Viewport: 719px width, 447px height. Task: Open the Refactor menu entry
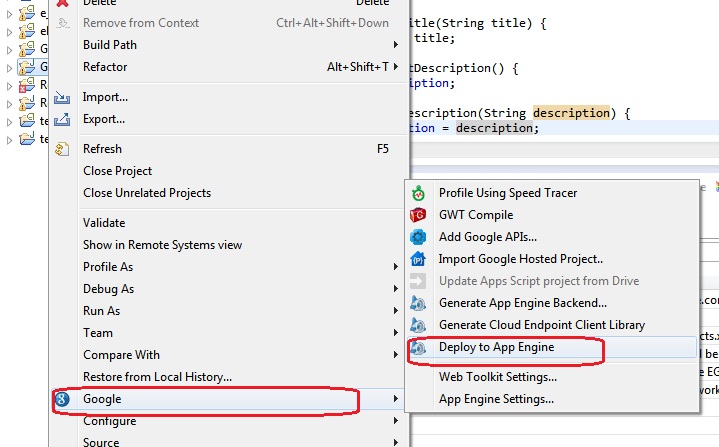coord(105,67)
